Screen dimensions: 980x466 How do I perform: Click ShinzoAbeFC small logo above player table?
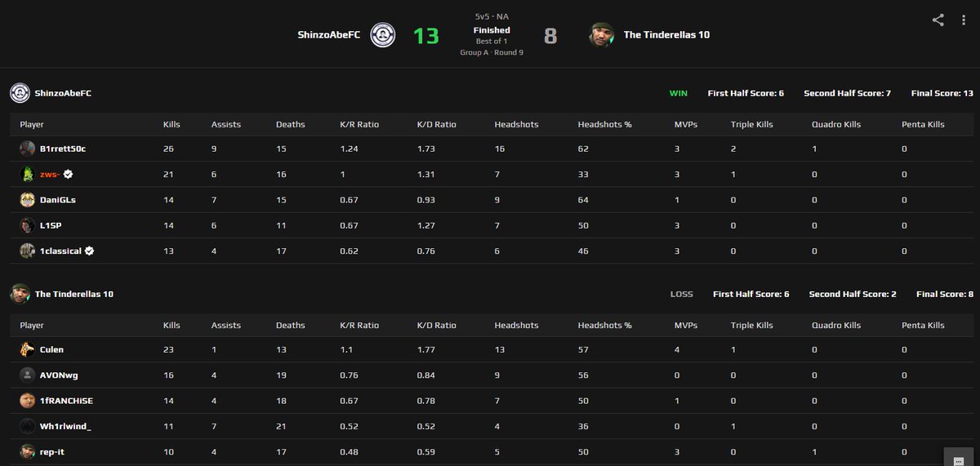point(20,93)
